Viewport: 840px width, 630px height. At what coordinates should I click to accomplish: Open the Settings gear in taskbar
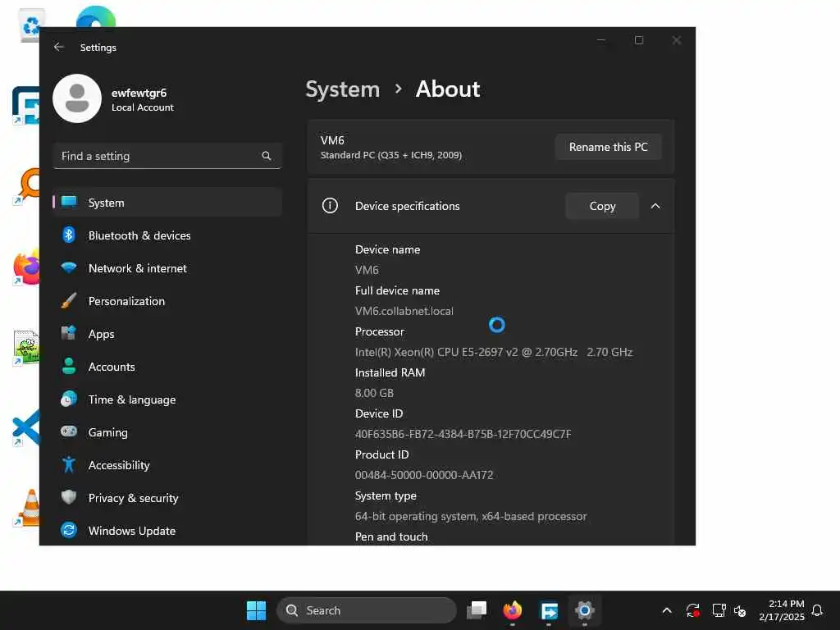(584, 610)
